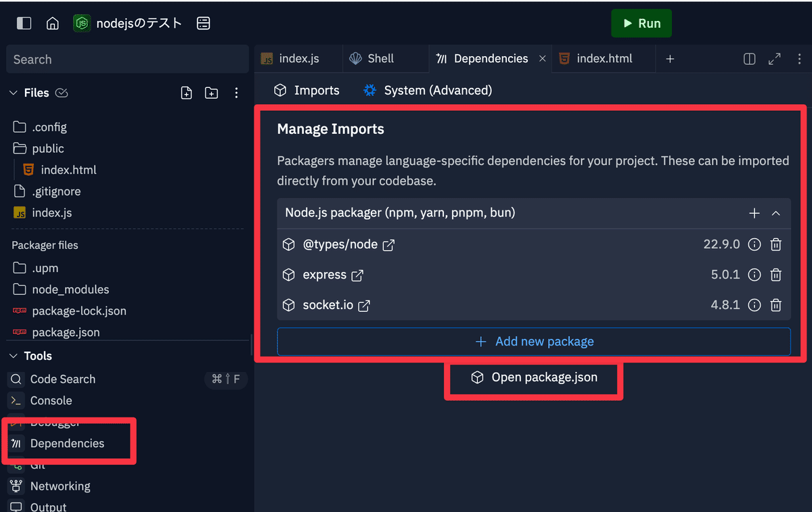Collapse the Tools section
Viewport: 812px width, 512px height.
pos(14,355)
